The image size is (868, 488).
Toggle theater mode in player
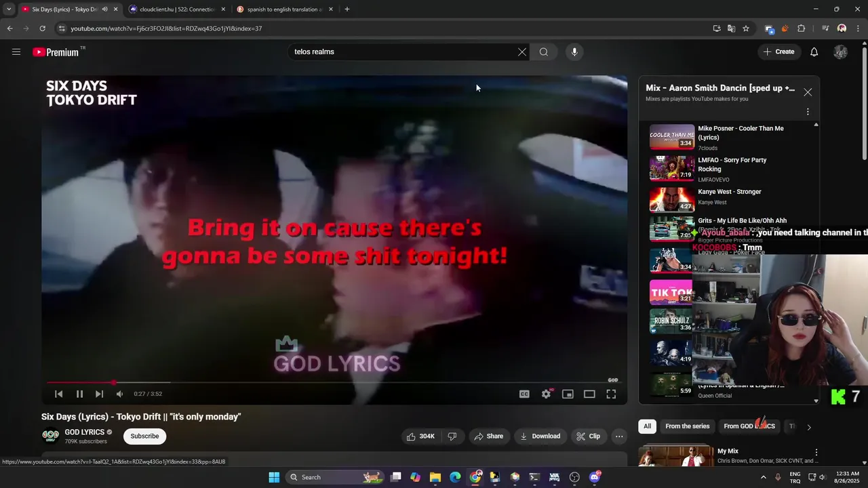[x=589, y=394]
